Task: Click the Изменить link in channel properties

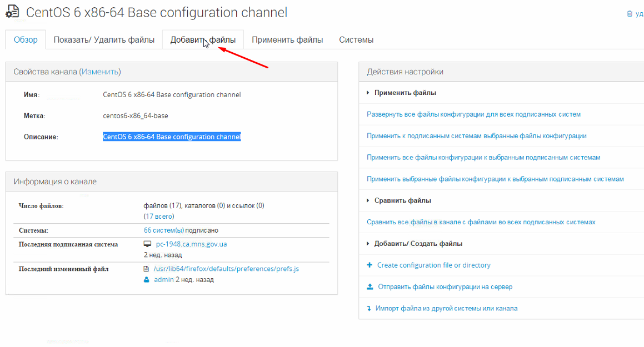Action: 100,72
